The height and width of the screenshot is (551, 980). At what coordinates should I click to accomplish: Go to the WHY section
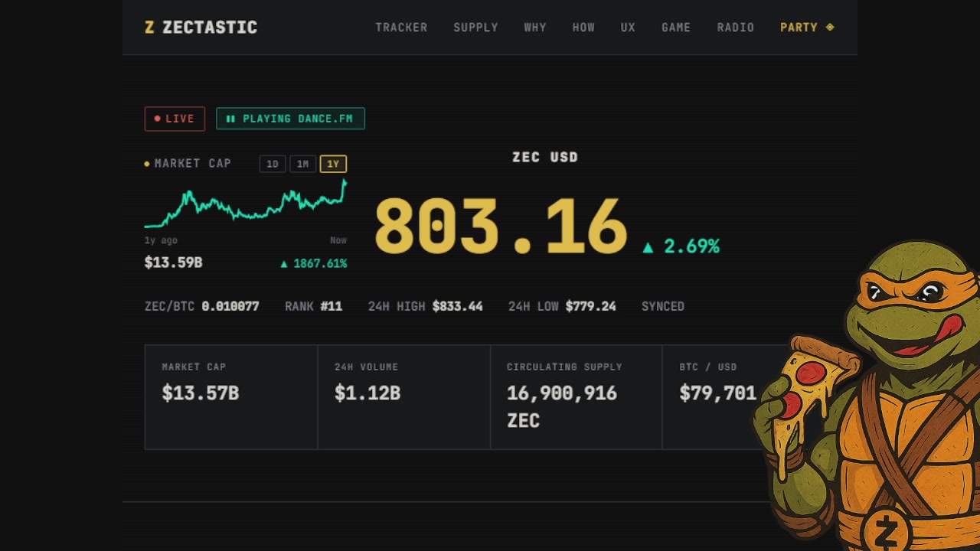pos(535,28)
